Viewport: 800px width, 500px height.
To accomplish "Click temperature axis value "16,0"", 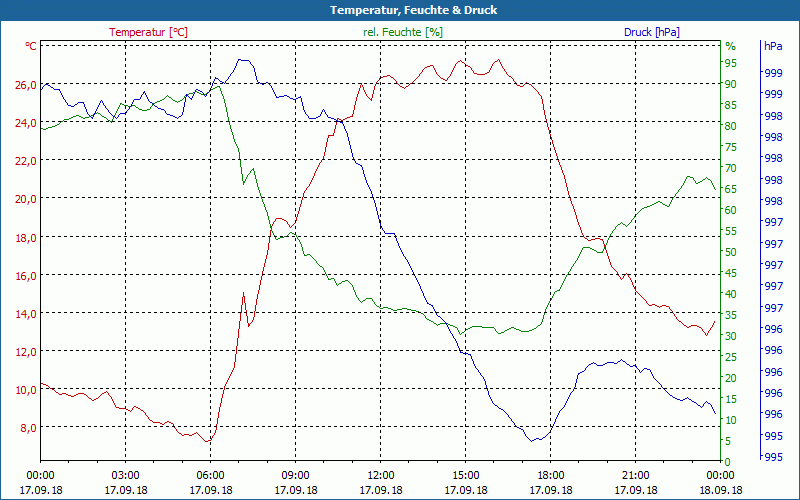I will [x=26, y=276].
